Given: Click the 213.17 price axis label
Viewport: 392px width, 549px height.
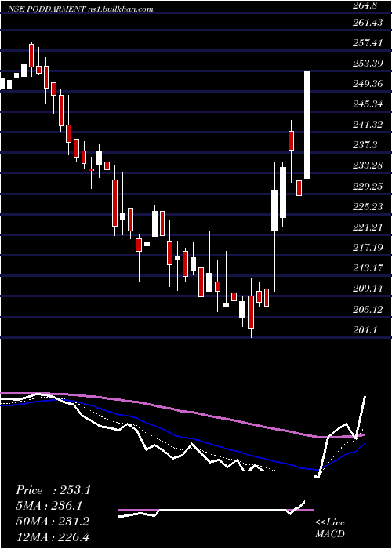Looking at the screenshot, I should (368, 268).
